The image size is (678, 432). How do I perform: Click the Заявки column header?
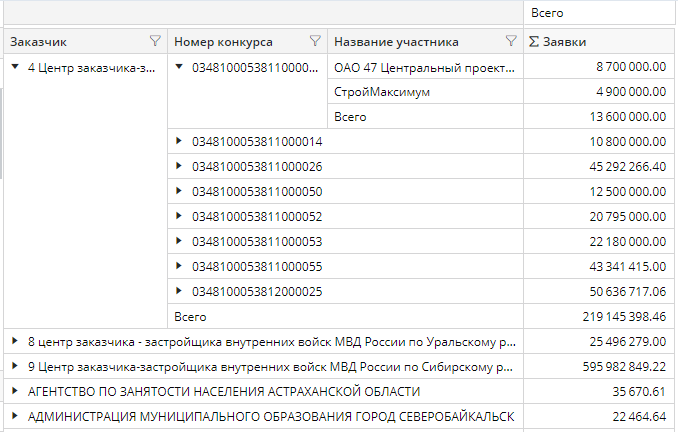(x=600, y=41)
